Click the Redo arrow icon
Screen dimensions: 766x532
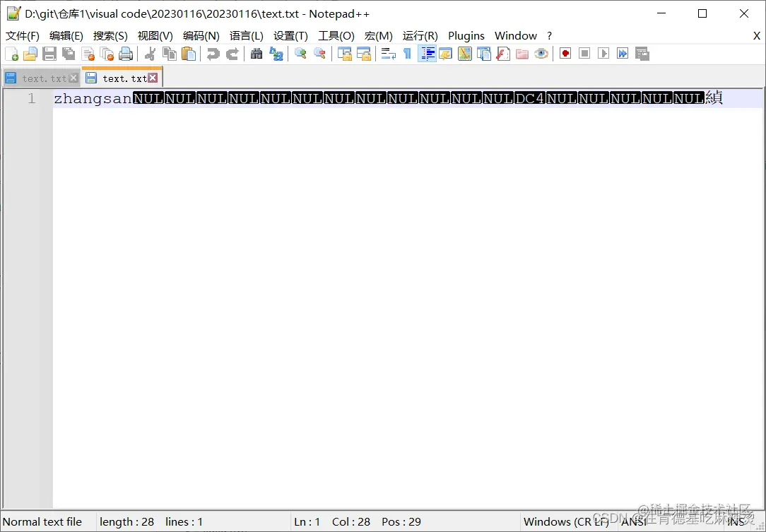[x=232, y=54]
